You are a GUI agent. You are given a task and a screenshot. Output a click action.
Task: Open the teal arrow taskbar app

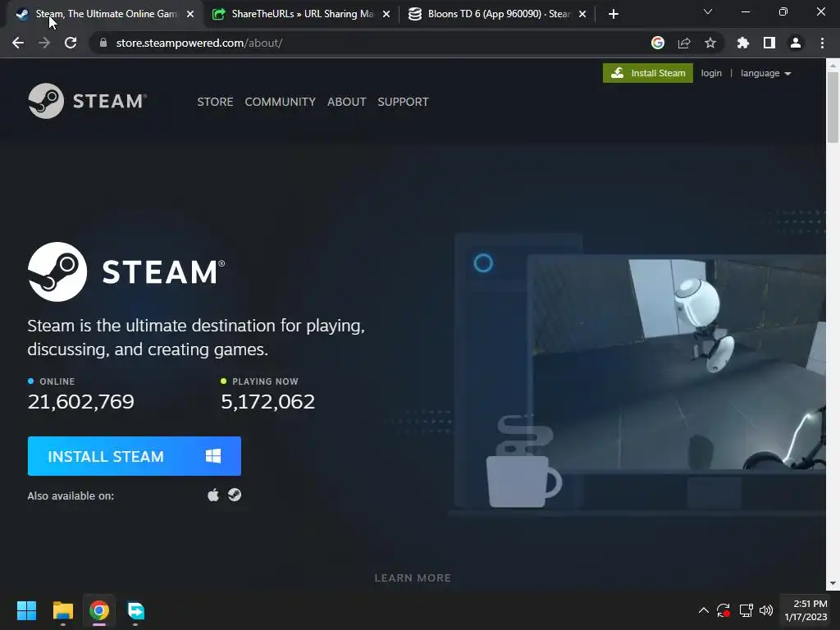[x=135, y=610]
